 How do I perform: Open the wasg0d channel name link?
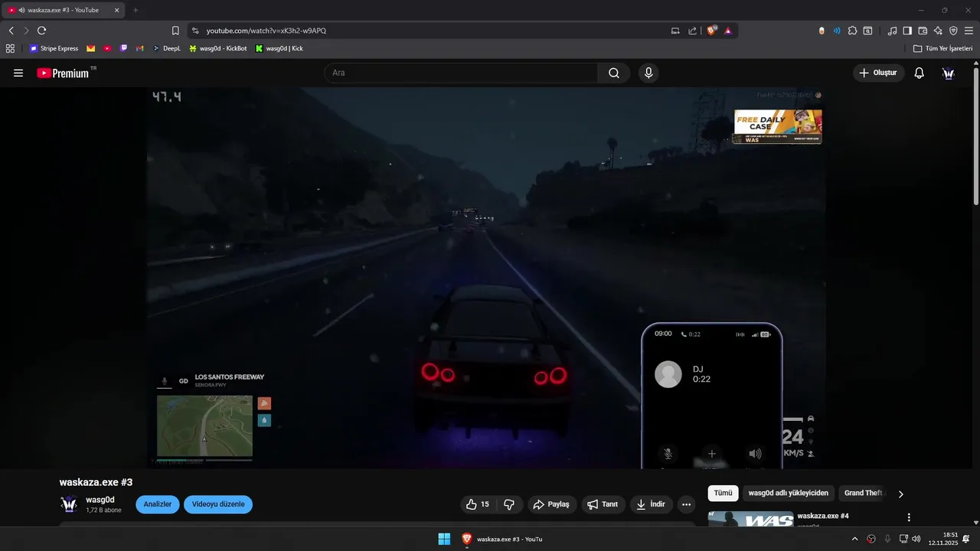tap(100, 500)
